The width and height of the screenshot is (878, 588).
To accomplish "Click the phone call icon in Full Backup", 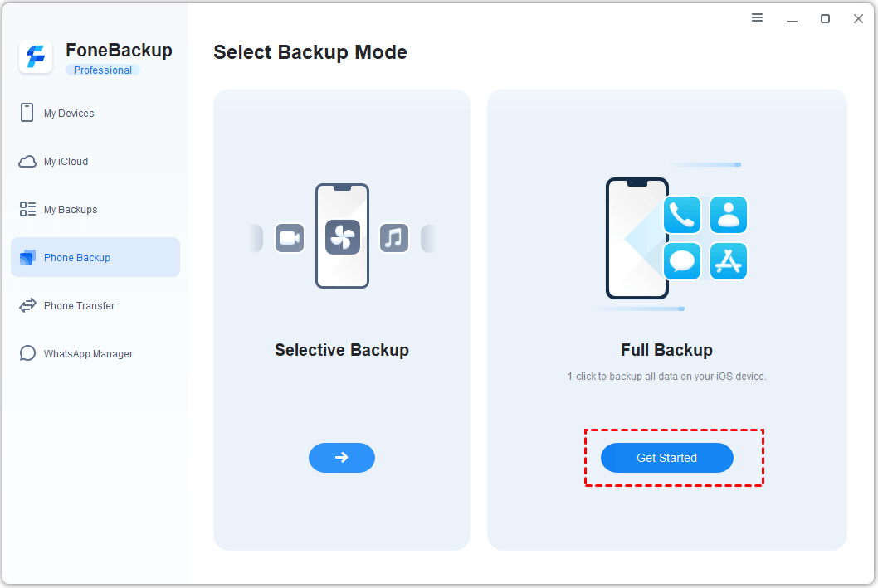I will 682,216.
